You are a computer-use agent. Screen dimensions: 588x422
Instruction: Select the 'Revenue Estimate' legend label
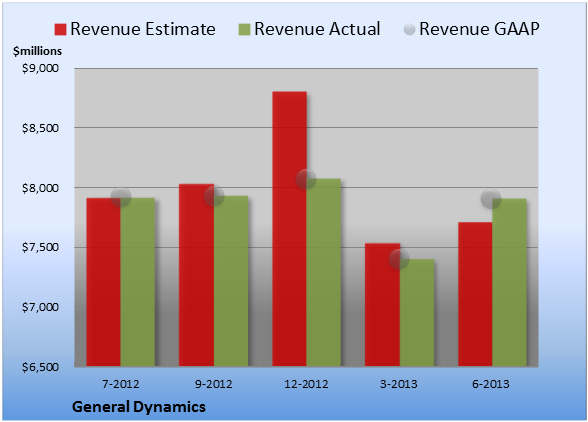[x=143, y=29]
